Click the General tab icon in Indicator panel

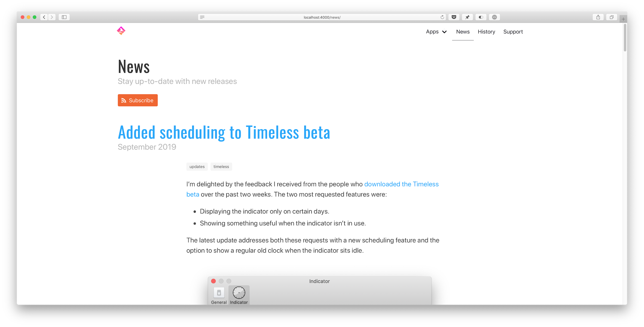point(218,293)
